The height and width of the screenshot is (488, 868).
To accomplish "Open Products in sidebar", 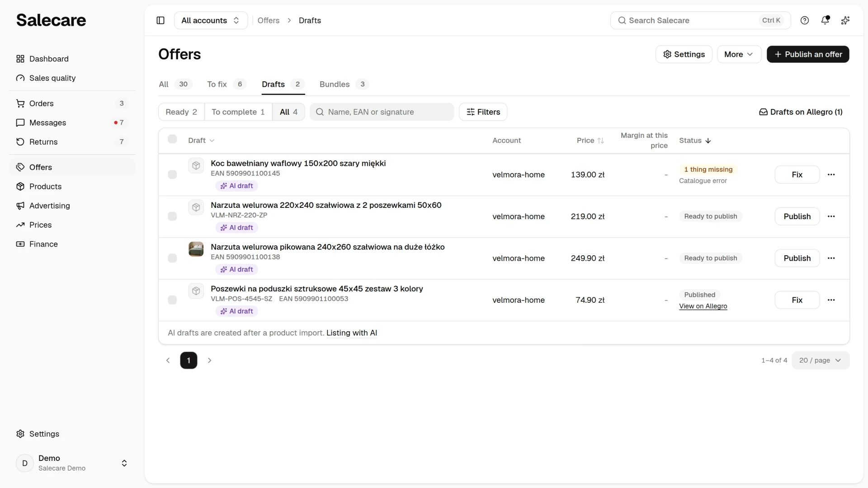I will tap(72, 187).
